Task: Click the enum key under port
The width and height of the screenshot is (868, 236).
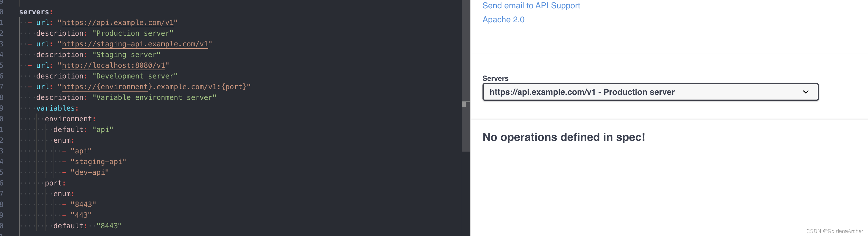Action: click(x=64, y=194)
